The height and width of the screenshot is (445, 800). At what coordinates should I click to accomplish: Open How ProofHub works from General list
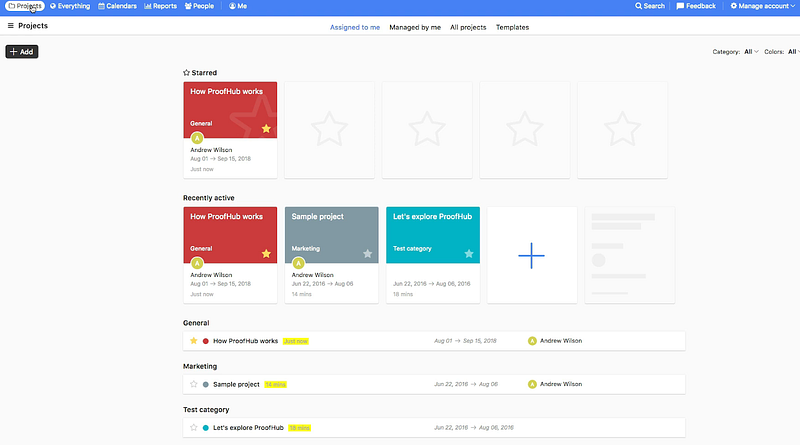[245, 341]
